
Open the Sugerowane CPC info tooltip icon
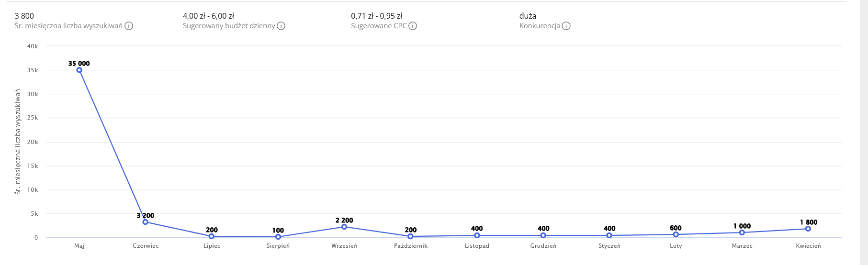click(x=413, y=26)
